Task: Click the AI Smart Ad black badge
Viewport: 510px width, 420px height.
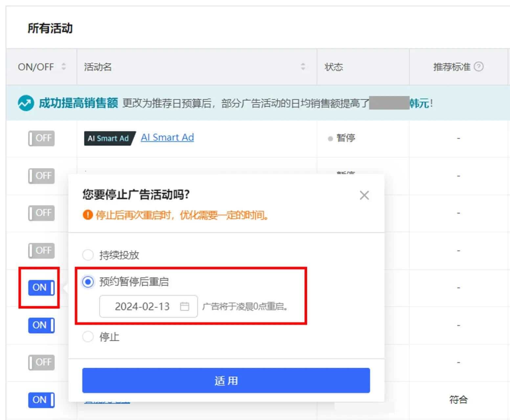Action: point(110,138)
